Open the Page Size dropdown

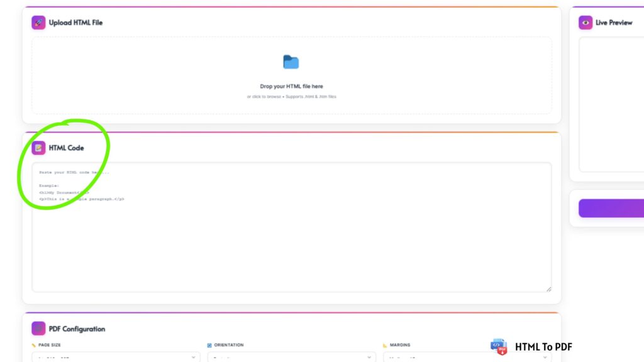pos(115,358)
